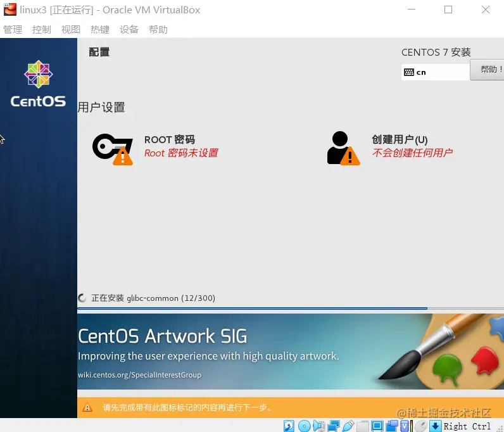
Task: Click the orange warning message text
Action: click(187, 407)
